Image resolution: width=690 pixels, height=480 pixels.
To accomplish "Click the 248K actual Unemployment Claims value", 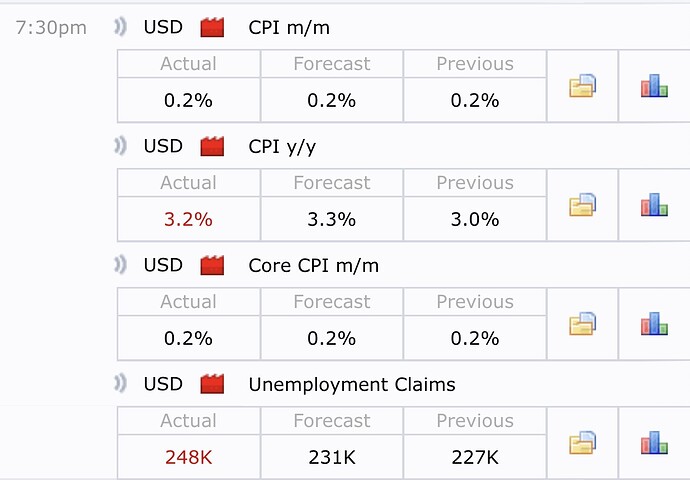I will click(189, 458).
